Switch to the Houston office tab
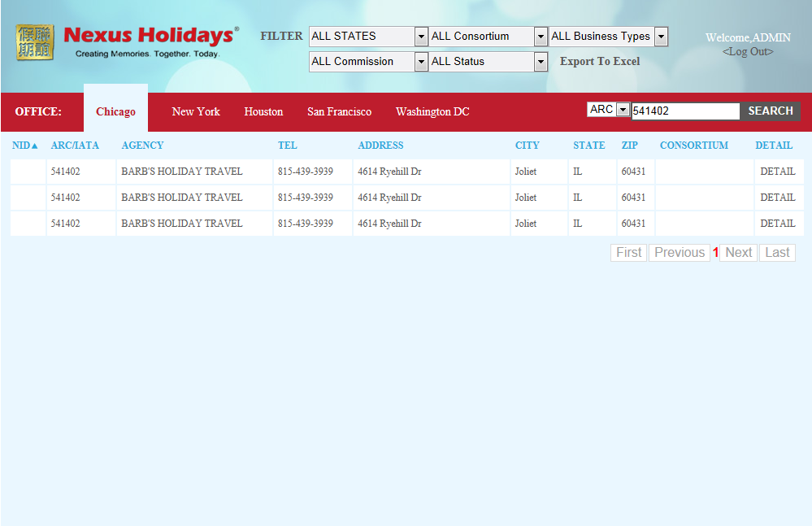The height and width of the screenshot is (526, 812). click(263, 111)
